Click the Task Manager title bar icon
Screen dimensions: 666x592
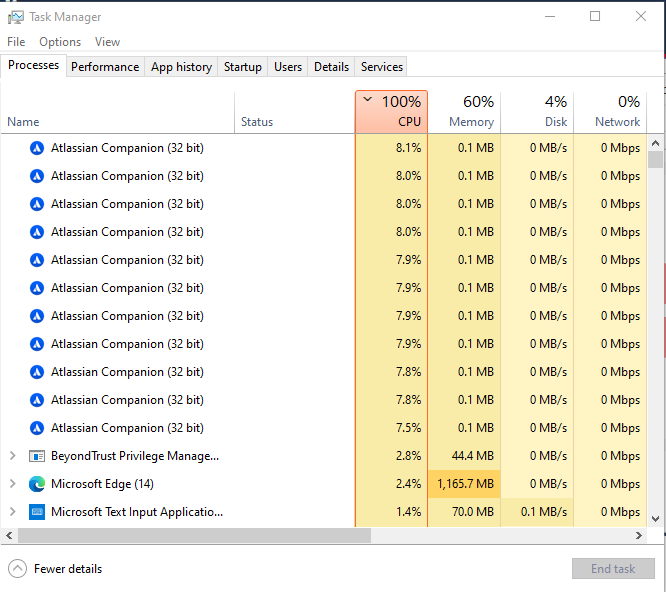[16, 17]
